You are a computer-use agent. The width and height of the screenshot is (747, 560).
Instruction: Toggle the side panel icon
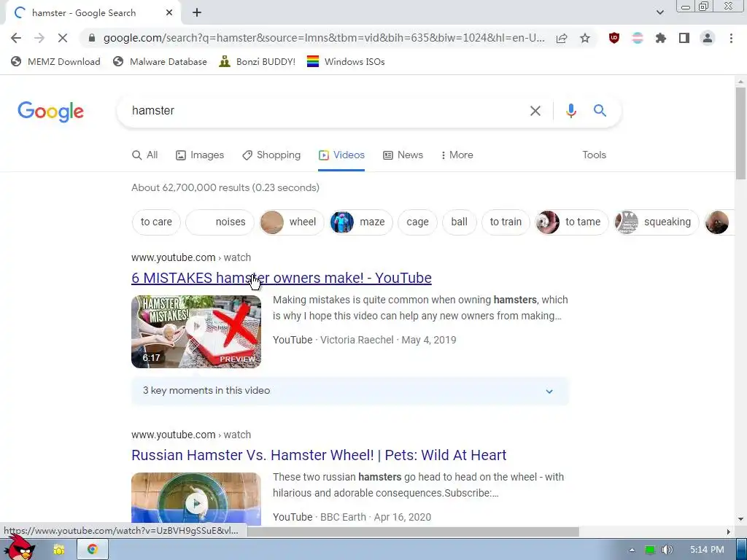(x=684, y=38)
